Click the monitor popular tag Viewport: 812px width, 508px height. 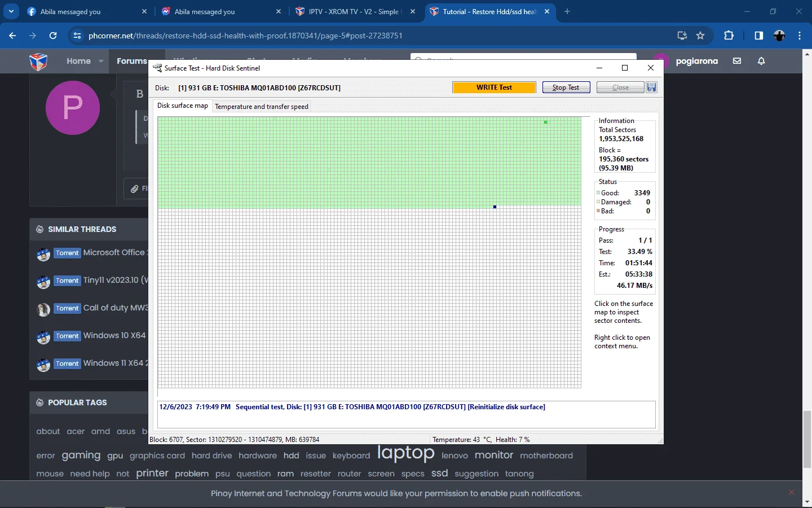494,455
